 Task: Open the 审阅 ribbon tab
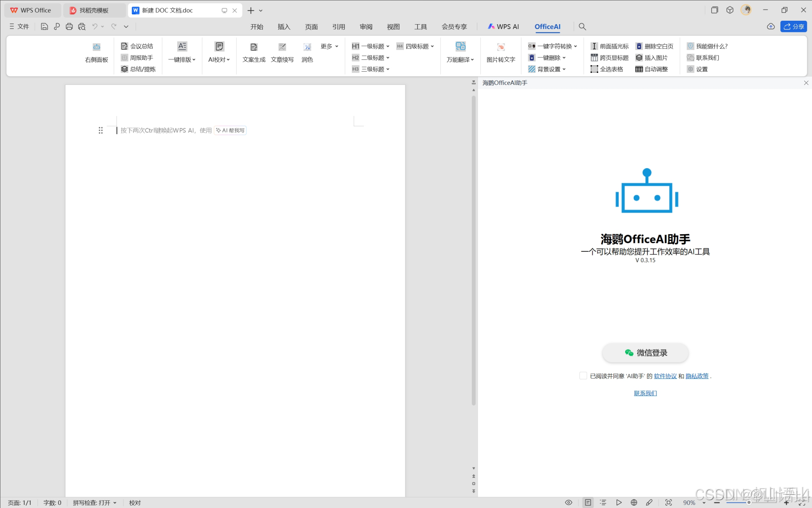366,27
